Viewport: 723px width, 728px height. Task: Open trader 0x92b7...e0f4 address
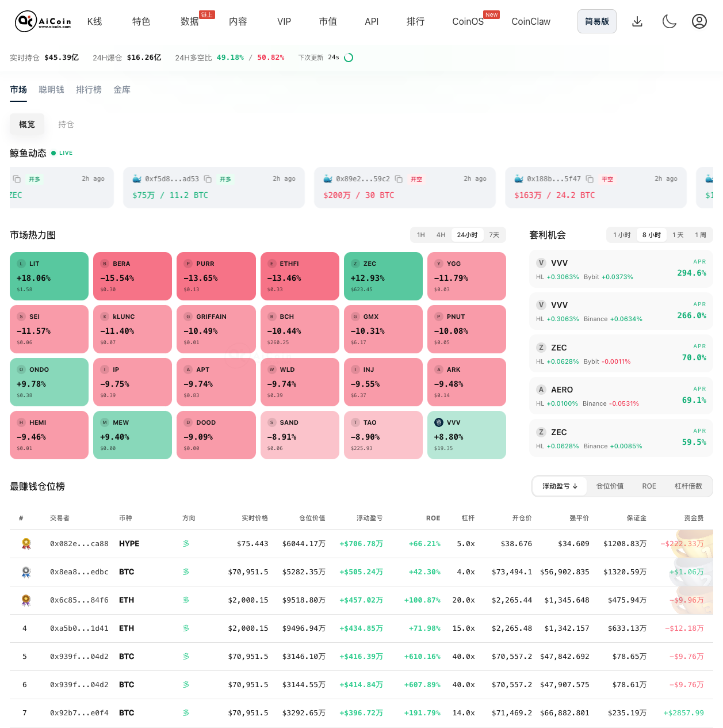tap(79, 713)
